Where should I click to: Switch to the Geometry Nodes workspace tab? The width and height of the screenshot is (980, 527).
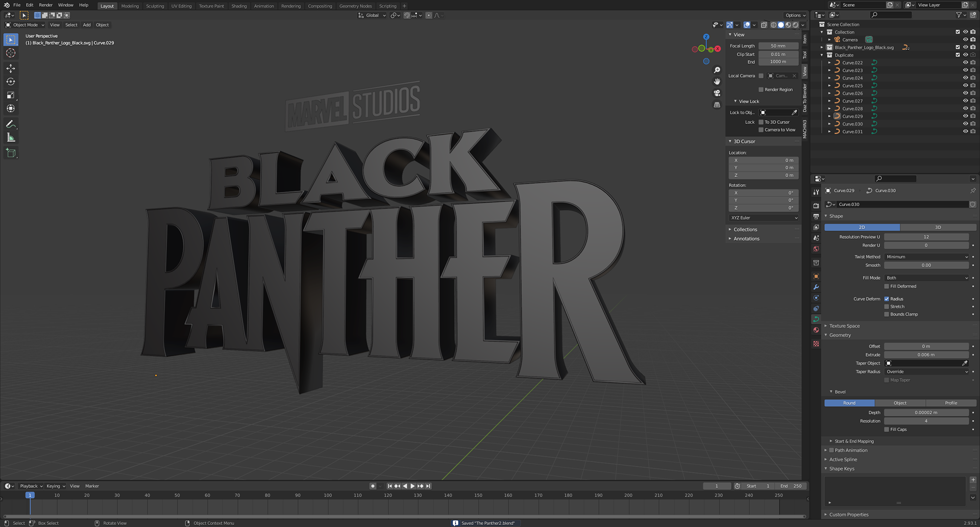tap(355, 6)
